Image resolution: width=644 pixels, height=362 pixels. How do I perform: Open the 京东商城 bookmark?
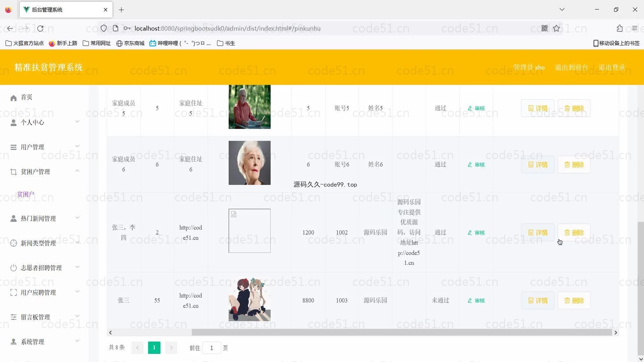pyautogui.click(x=130, y=43)
